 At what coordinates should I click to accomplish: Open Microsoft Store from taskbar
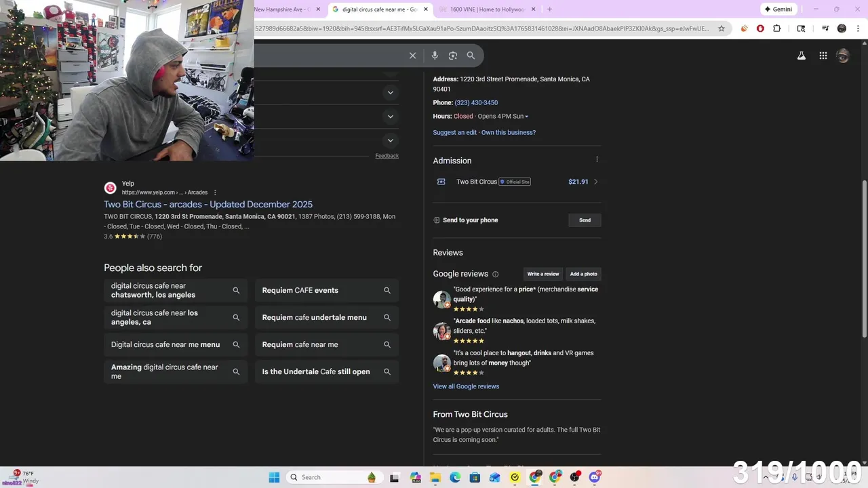[475, 477]
